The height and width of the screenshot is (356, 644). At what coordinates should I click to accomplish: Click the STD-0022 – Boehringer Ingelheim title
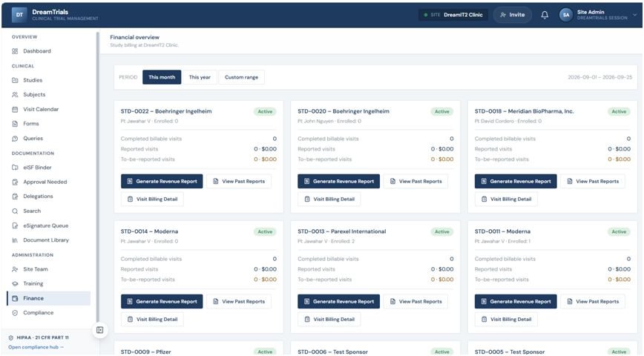tap(166, 111)
